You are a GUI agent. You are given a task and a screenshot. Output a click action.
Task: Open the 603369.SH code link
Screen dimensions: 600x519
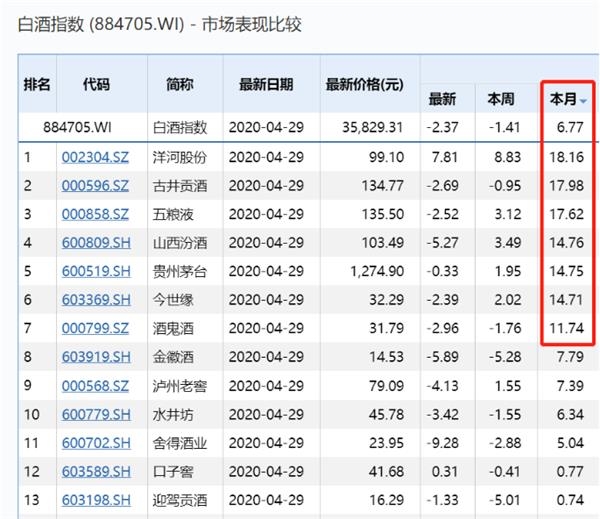pyautogui.click(x=96, y=299)
